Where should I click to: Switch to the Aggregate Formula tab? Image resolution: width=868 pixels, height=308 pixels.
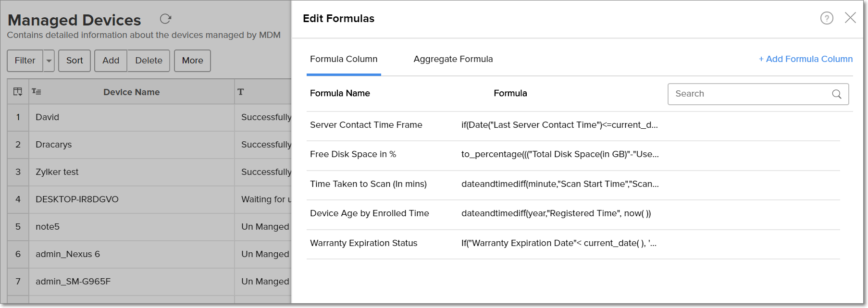pos(453,59)
